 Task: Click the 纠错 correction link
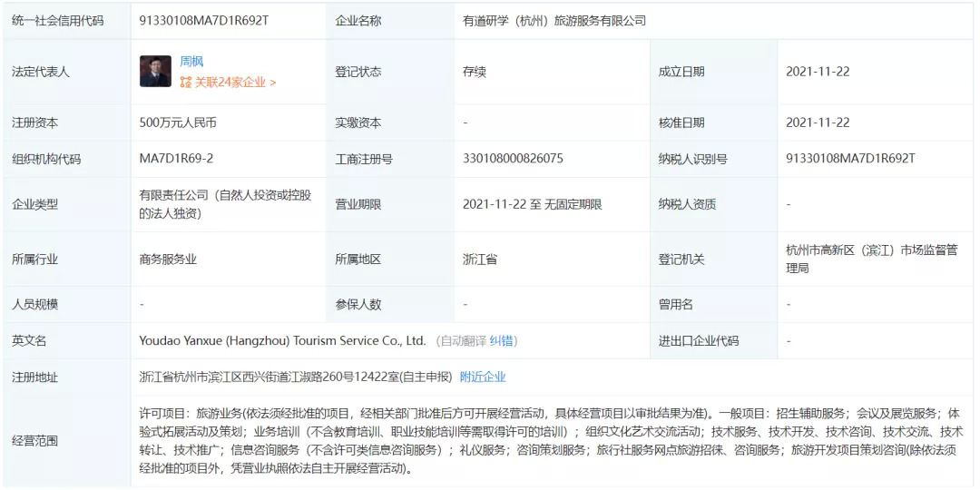pos(501,340)
